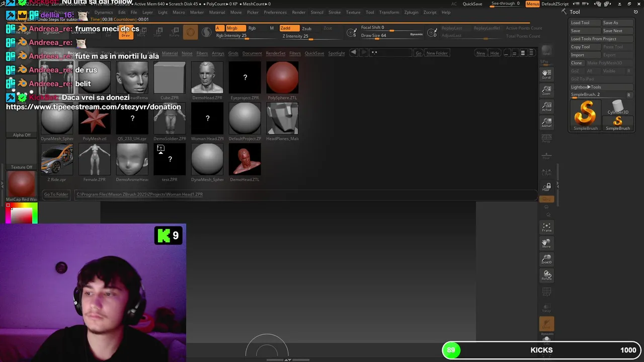Click the Import button
Screen dimensions: 644x362
(x=585, y=55)
